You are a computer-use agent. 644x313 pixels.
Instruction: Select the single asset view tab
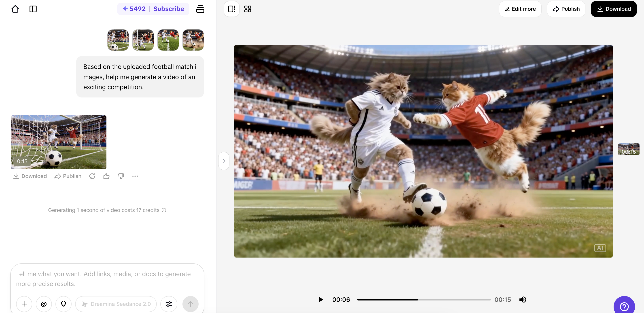tap(231, 9)
